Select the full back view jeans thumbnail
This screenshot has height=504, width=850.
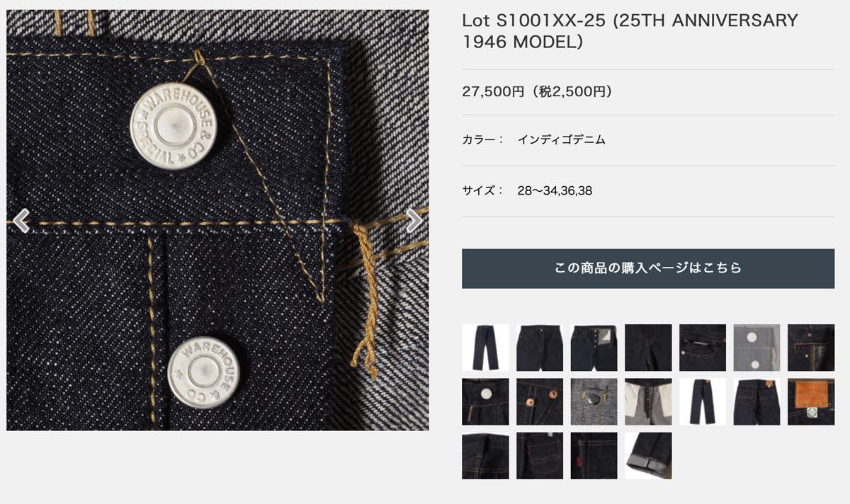coord(703,401)
